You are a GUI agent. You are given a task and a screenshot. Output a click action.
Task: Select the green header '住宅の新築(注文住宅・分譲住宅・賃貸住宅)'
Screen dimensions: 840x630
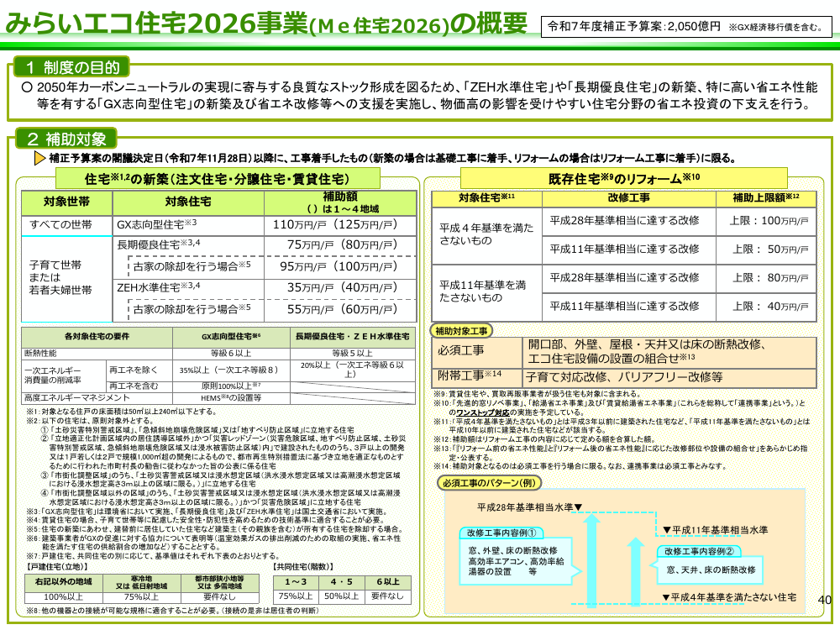point(218,179)
